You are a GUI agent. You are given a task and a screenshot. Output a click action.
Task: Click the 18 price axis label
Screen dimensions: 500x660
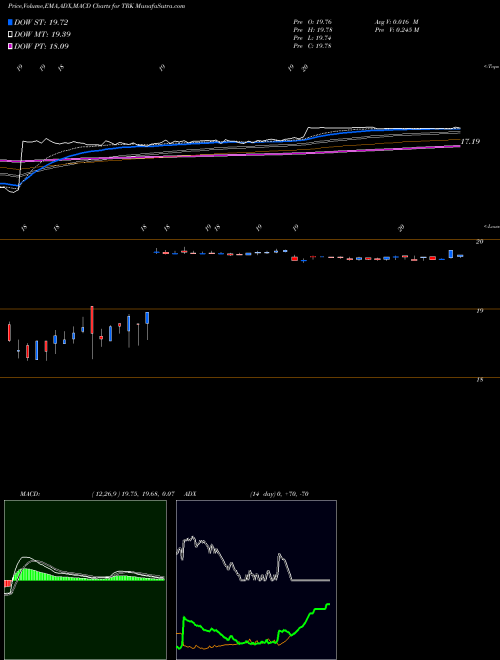coord(479,380)
